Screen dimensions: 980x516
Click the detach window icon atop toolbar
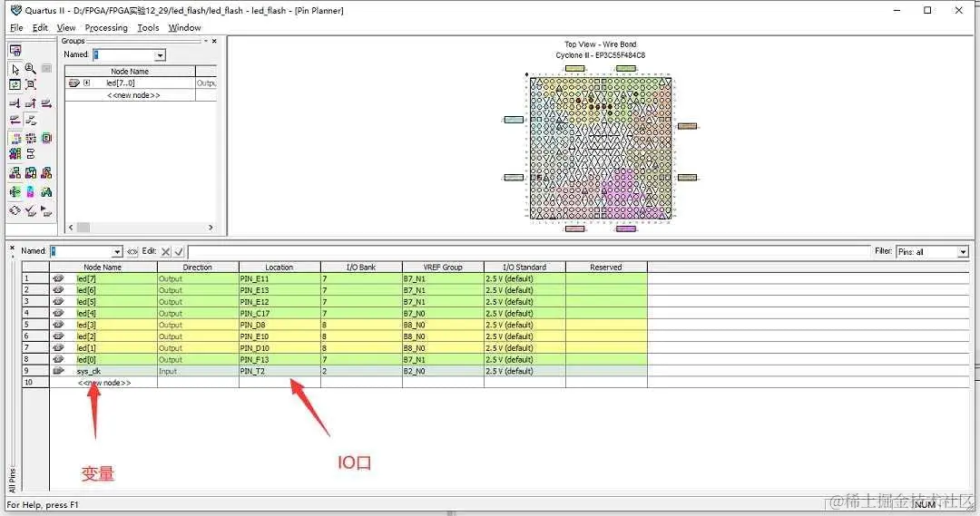tap(15, 51)
